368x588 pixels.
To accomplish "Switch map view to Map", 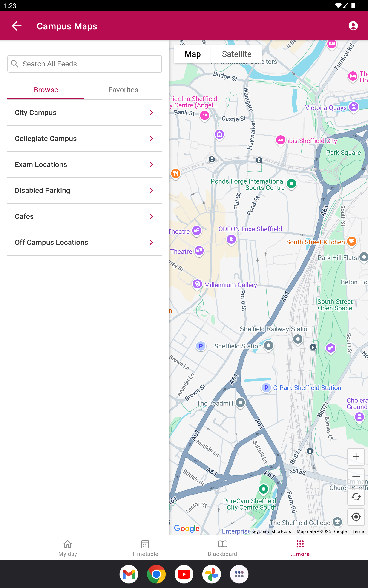I will [193, 54].
